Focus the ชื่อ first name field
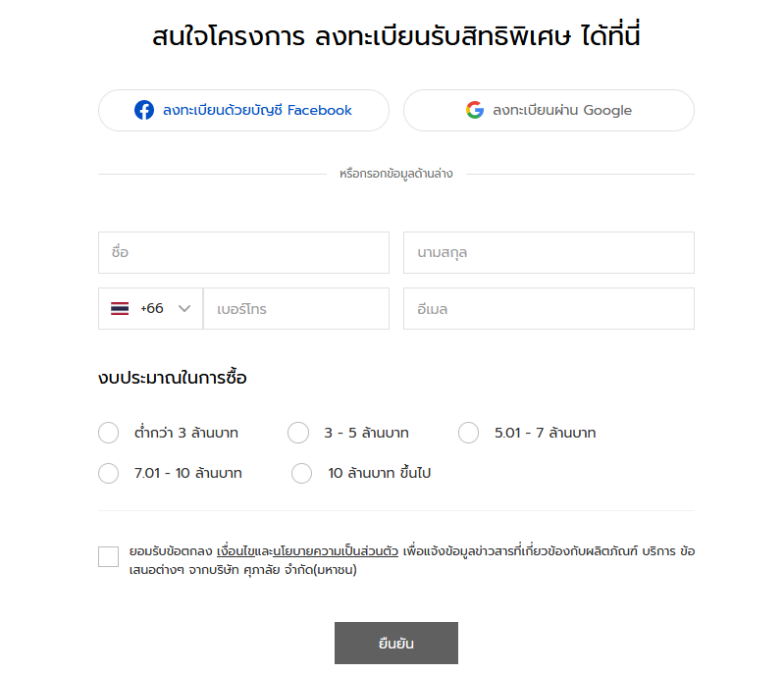Image resolution: width=784 pixels, height=674 pixels. (243, 252)
